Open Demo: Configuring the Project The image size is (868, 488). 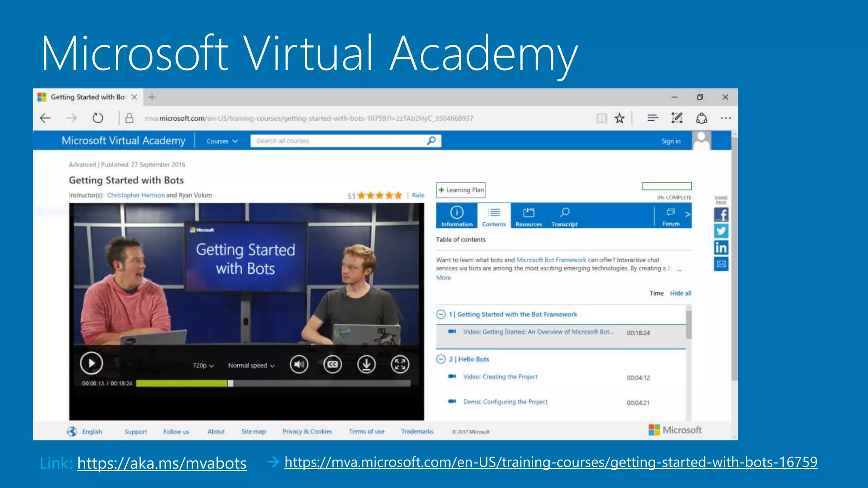click(505, 402)
